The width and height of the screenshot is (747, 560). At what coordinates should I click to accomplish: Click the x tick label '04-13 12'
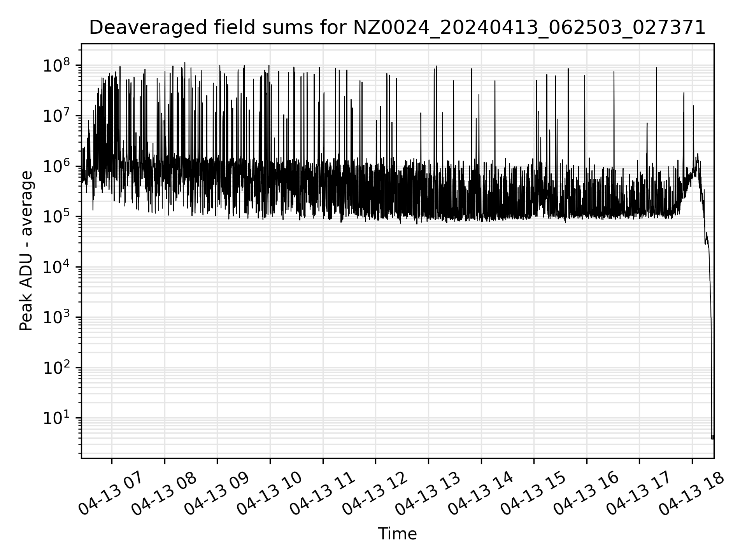coord(374,494)
